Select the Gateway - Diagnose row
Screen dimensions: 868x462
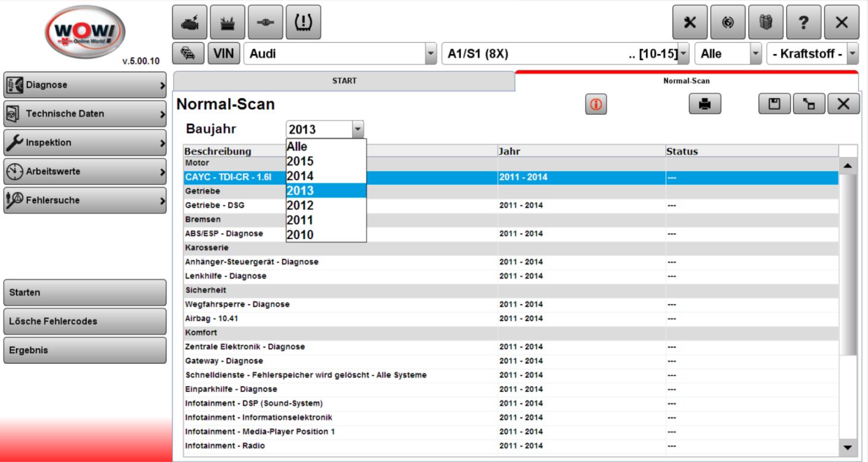511,361
